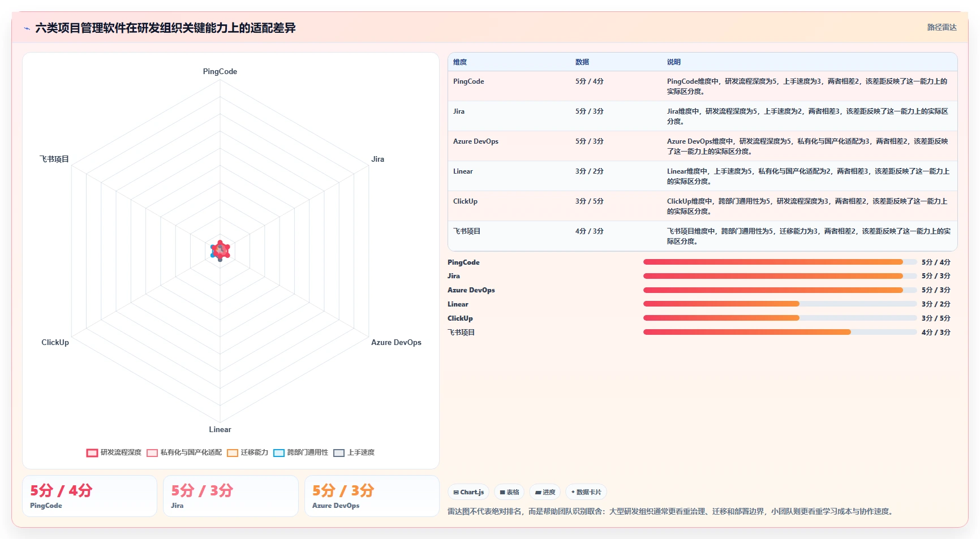Click the Jira label in the progress list
The image size is (980, 539).
click(454, 276)
